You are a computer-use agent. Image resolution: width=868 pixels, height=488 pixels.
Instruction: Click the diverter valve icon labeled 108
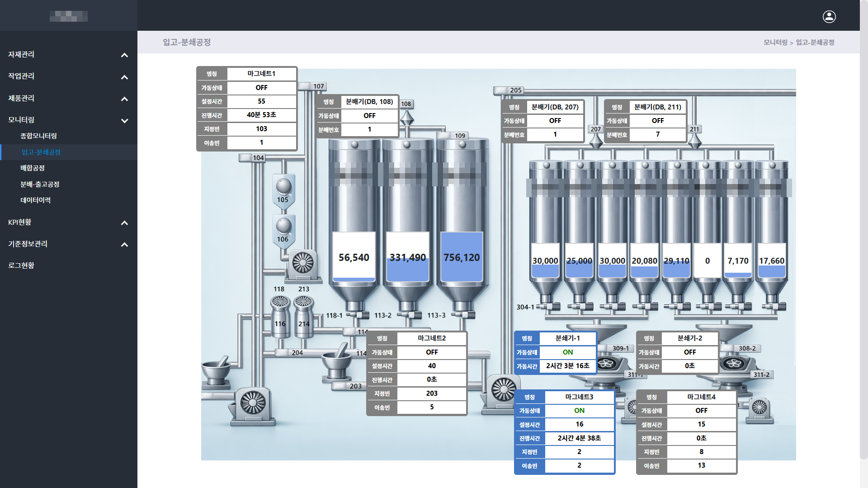[407, 118]
